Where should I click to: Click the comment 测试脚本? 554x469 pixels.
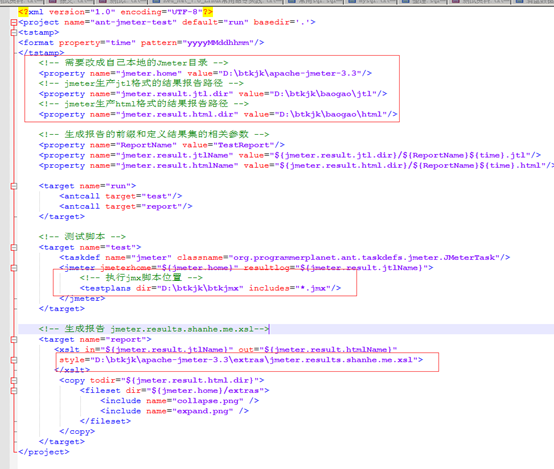(x=82, y=237)
